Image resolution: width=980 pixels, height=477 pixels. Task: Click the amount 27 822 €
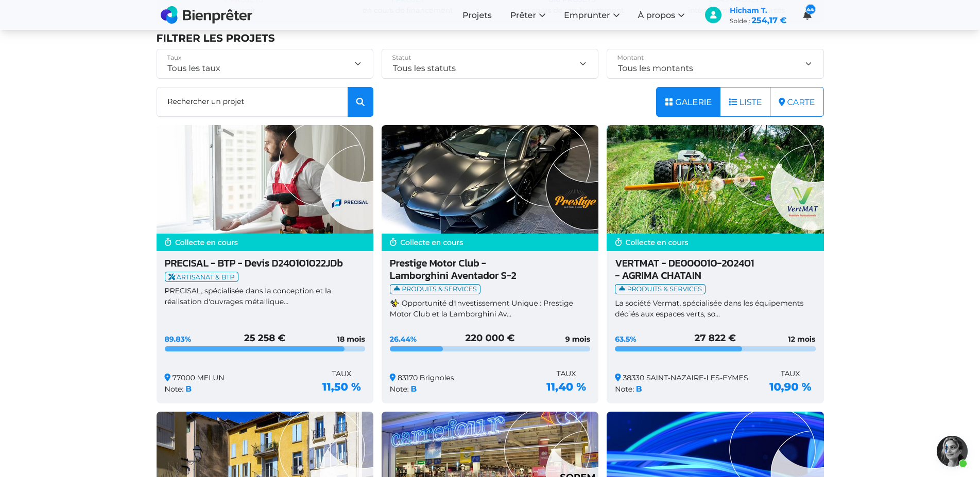[x=715, y=338]
